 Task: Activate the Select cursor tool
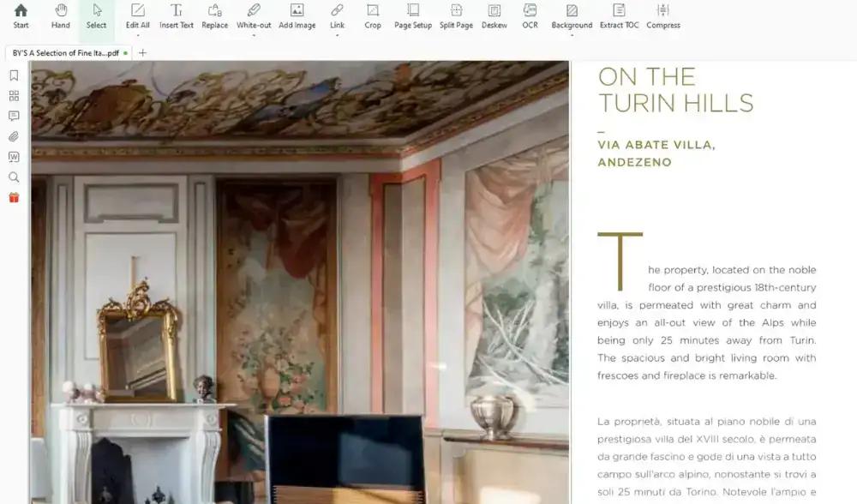coord(96,15)
